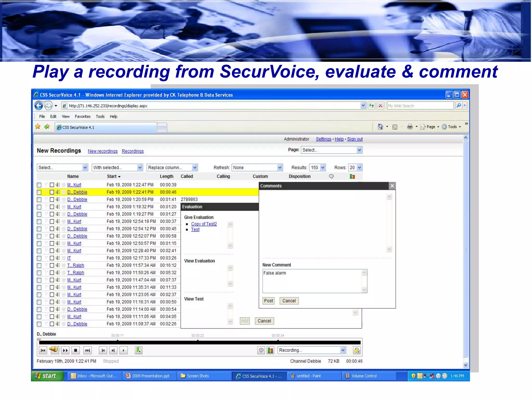
Task: Click the green play arrow button
Action: click(124, 350)
